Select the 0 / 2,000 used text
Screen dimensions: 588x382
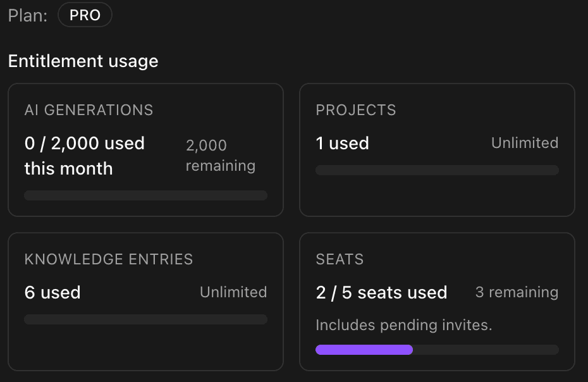[x=84, y=143]
